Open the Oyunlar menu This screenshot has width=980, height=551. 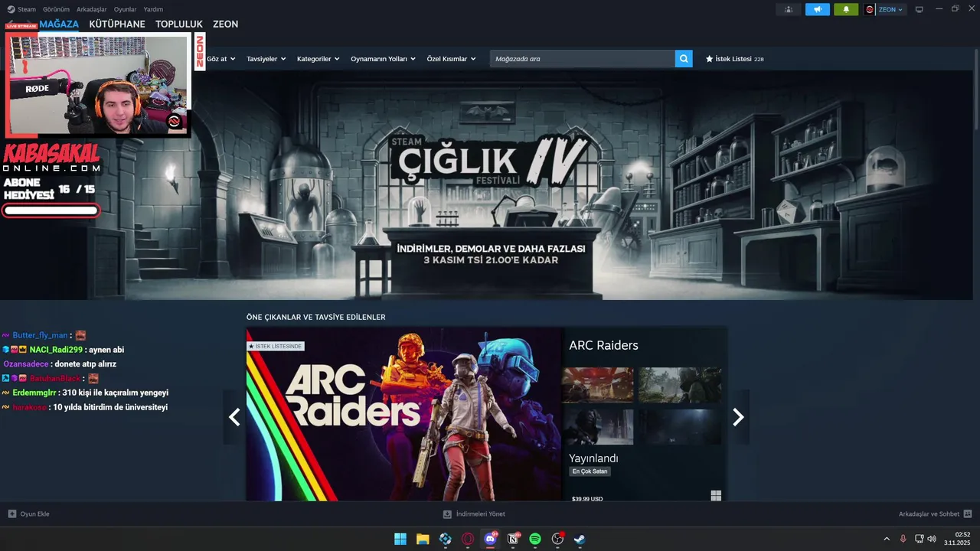[x=125, y=9]
